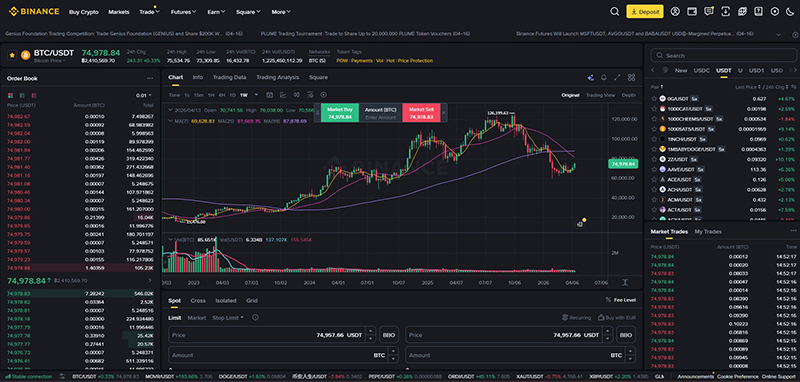Open the user profile icon
Screen dimensions: 800x382
click(x=676, y=11)
